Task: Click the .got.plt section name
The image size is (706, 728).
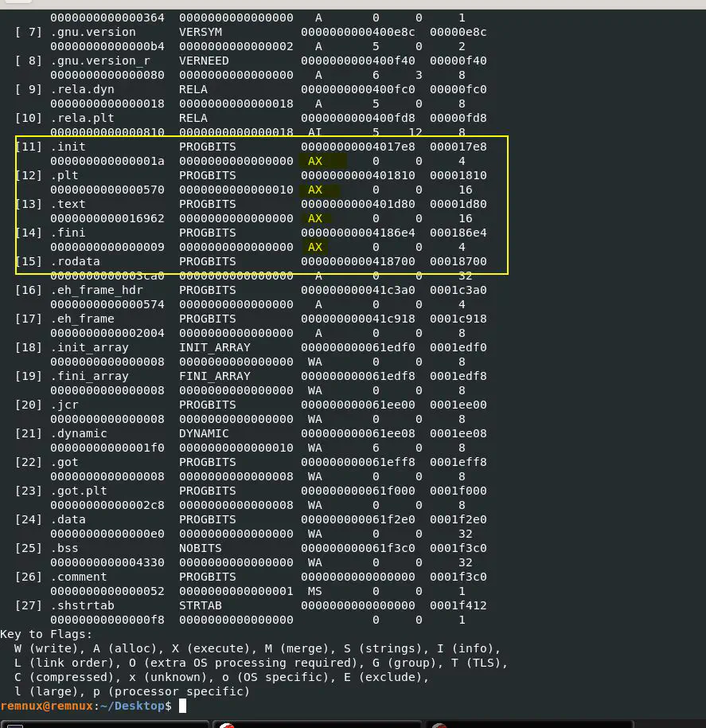Action: tap(78, 491)
